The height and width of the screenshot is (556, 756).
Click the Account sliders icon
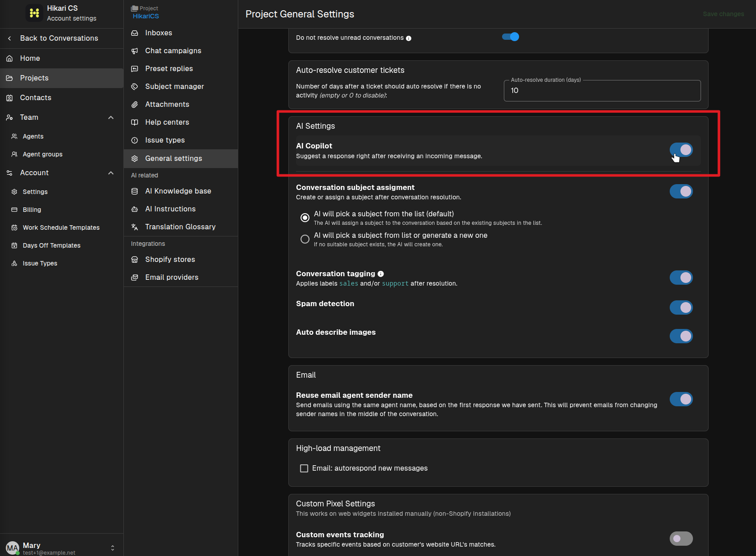pos(9,173)
